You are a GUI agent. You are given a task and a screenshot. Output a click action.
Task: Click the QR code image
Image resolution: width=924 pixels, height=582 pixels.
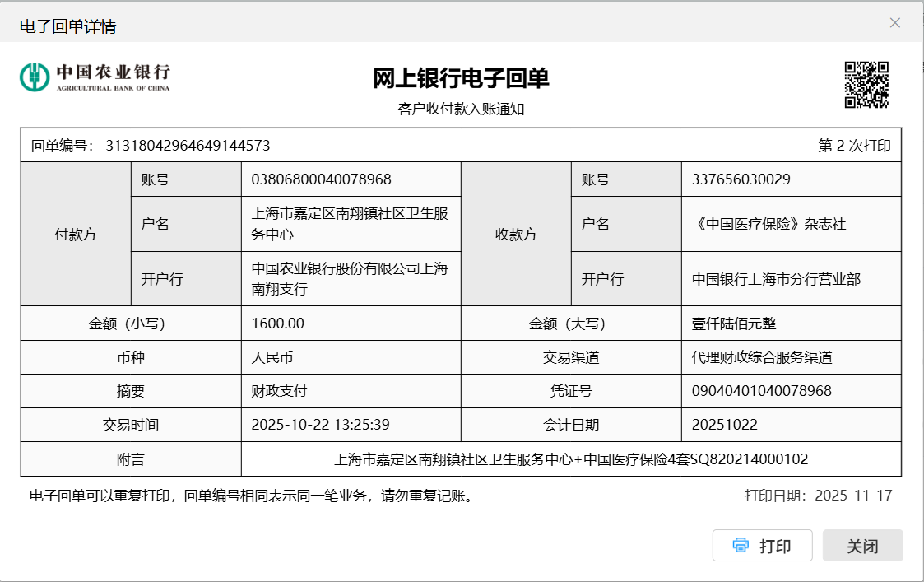point(867,85)
